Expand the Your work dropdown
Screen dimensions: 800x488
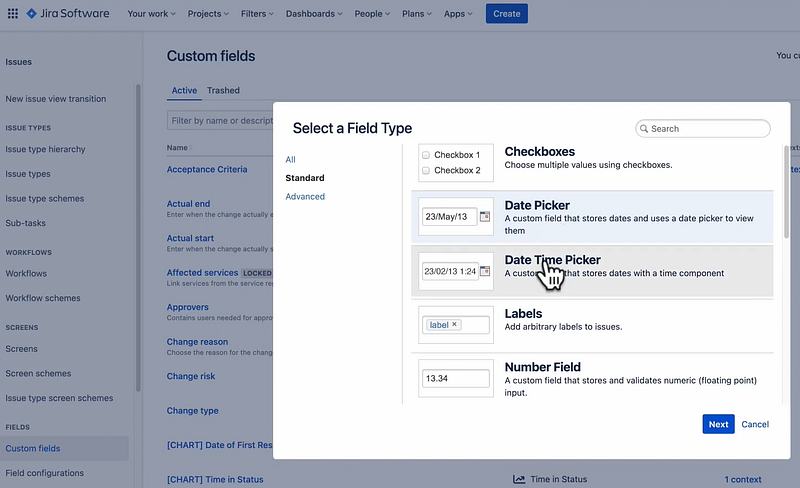click(x=151, y=14)
